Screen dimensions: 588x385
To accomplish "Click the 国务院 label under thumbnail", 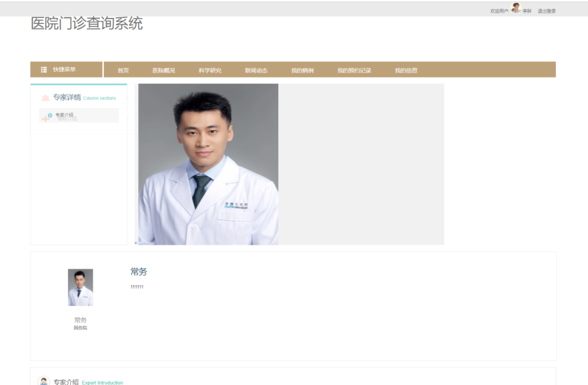I will click(x=80, y=328).
